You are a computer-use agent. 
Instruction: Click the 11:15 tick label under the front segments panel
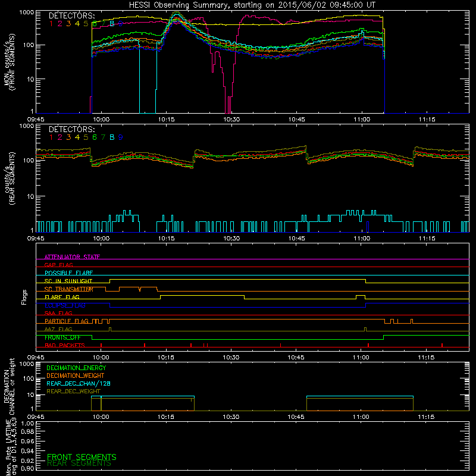(427, 120)
